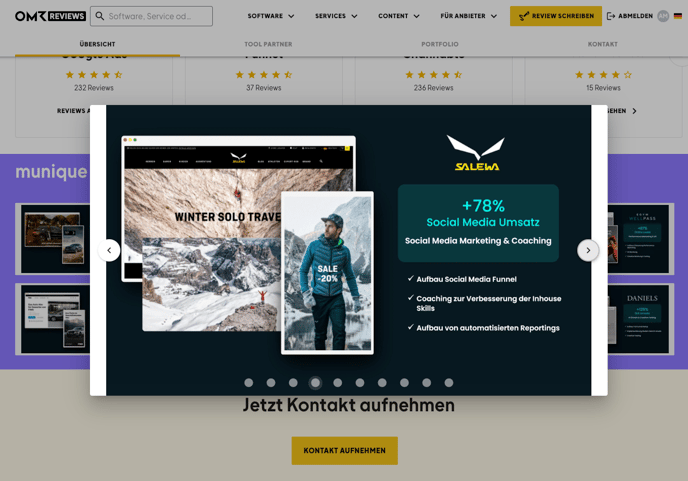Open the 37 Reviews text link
688x481 pixels.
click(264, 88)
